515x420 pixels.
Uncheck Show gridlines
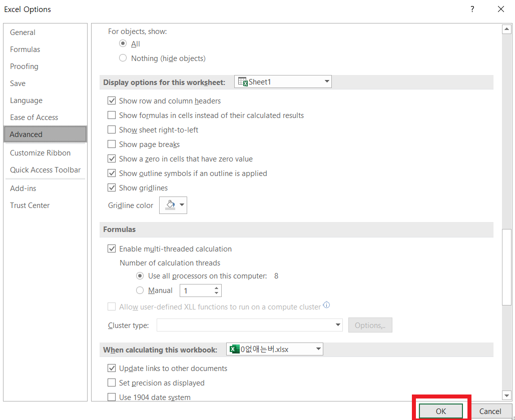[112, 187]
